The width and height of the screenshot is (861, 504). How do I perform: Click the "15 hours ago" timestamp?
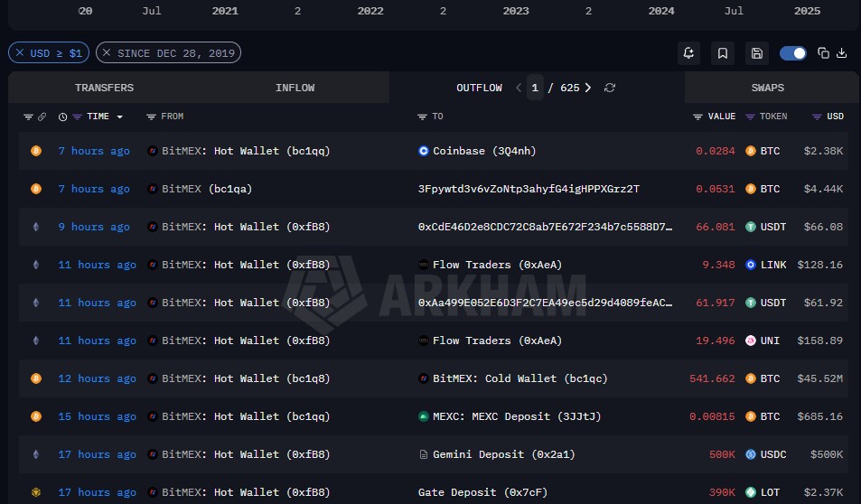click(98, 416)
